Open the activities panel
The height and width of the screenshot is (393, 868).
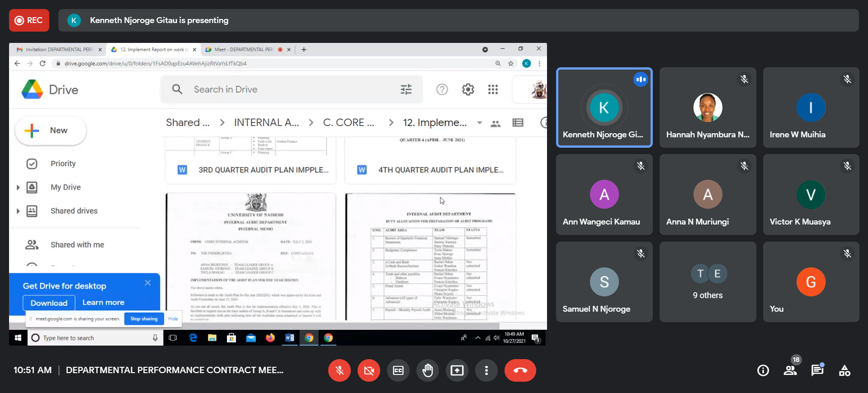[x=844, y=370]
